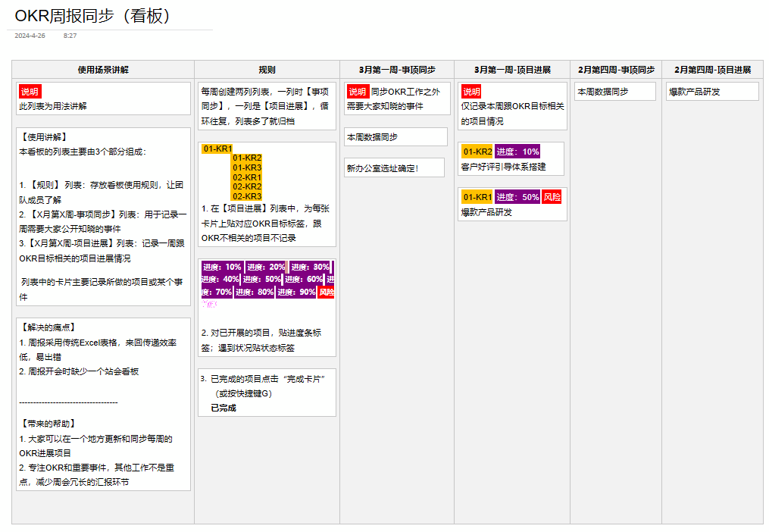Select the page date 2024-4-26
Screen dimensions: 769x532
(30, 36)
